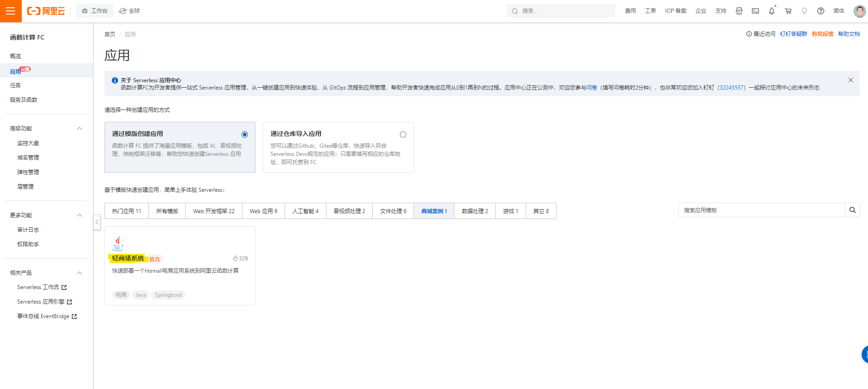Switch language via 简体
This screenshot has width=868, height=389.
coord(839,11)
